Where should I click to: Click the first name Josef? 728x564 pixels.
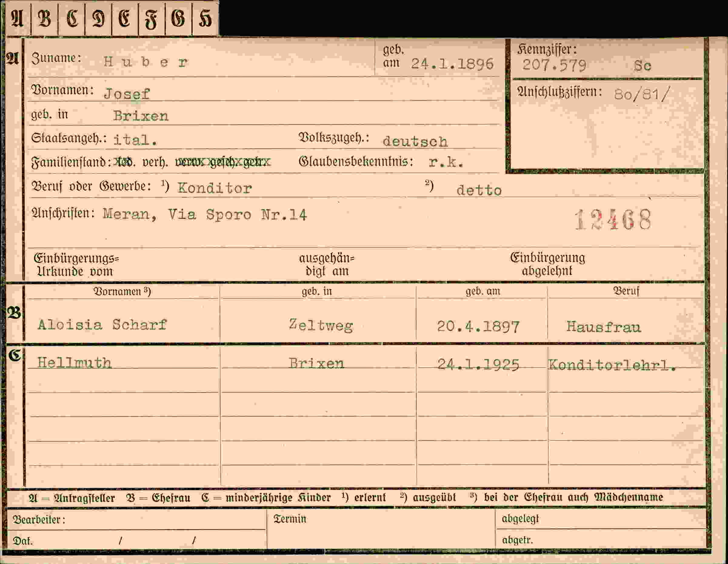point(127,94)
